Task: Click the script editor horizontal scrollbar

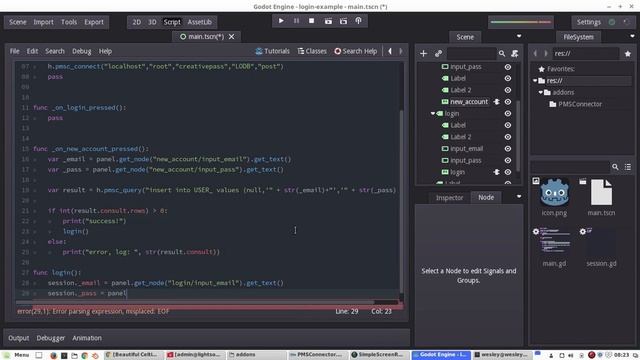Action: (195, 302)
